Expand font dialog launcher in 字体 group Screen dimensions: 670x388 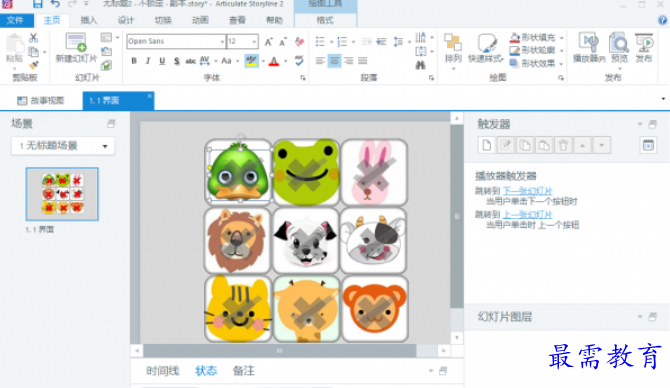pyautogui.click(x=303, y=78)
